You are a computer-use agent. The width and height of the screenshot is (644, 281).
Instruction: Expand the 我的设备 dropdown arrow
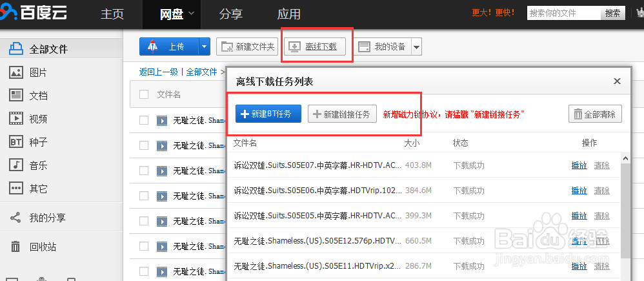[416, 47]
